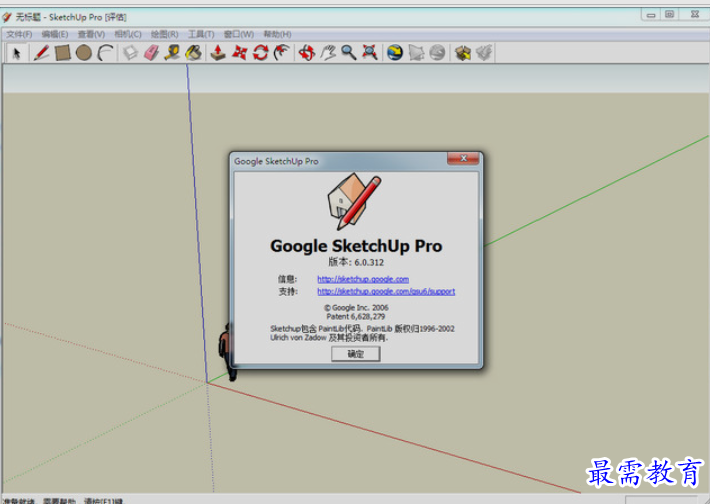Click the SketchUp title bar app icon
This screenshot has width=710, height=504.
tap(6, 17)
